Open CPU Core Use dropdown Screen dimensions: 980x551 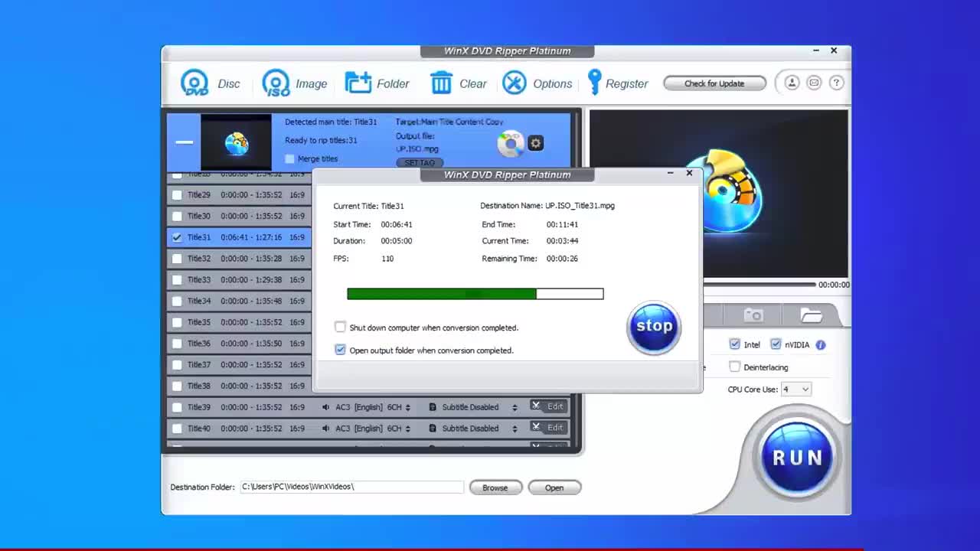click(795, 390)
